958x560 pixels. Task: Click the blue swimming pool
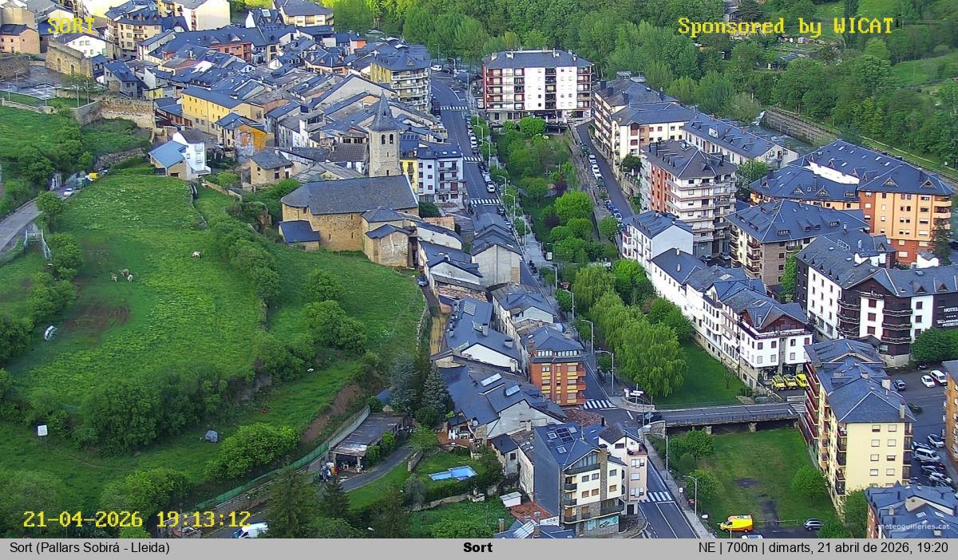click(452, 474)
